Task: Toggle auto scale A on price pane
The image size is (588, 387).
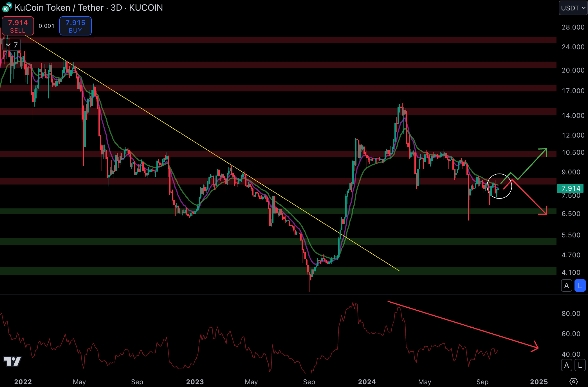Action: click(567, 286)
